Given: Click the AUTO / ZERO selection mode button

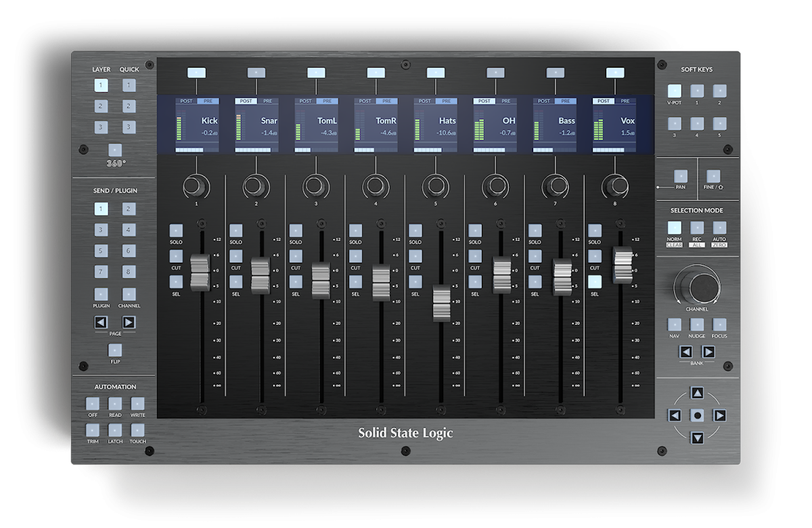Looking at the screenshot, I should 719,228.
